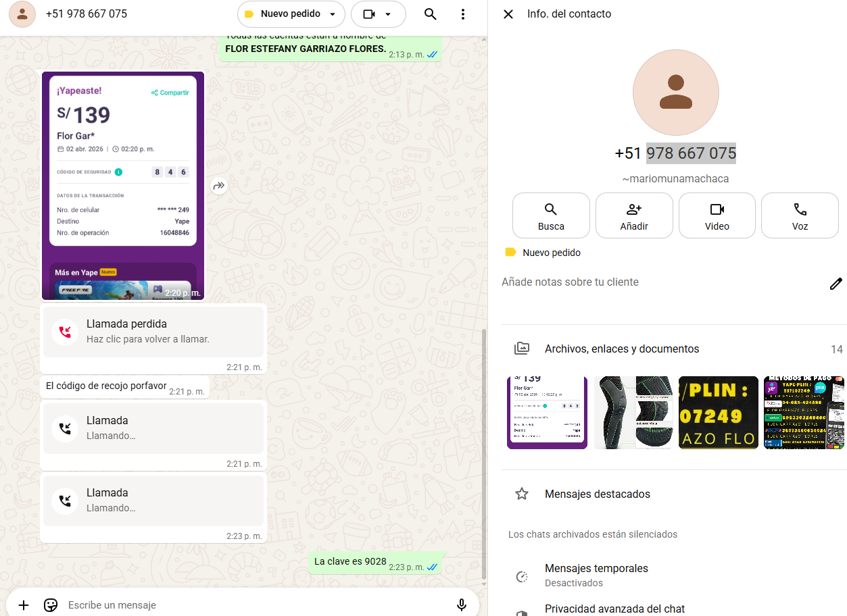Click the search magnifier icon in chat header
847x616 pixels.
click(430, 14)
